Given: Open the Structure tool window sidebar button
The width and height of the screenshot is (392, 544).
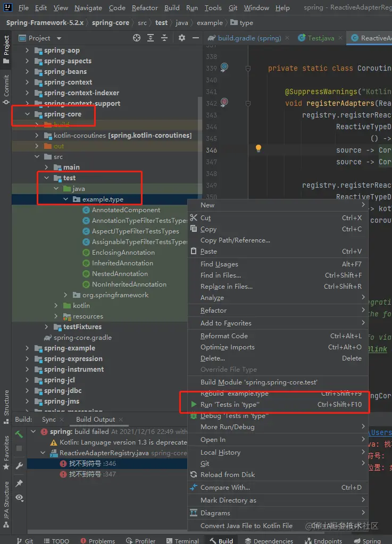Looking at the screenshot, I should tap(6, 407).
